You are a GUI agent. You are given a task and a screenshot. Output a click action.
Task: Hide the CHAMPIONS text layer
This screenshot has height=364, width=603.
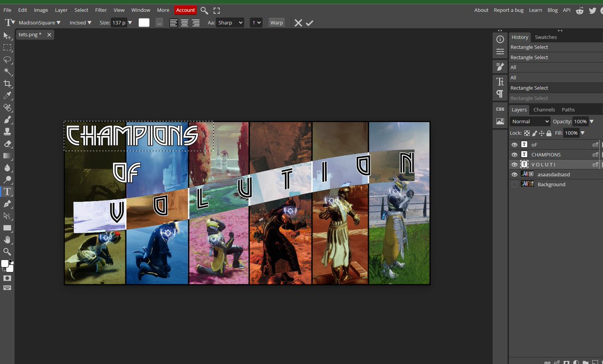point(514,155)
